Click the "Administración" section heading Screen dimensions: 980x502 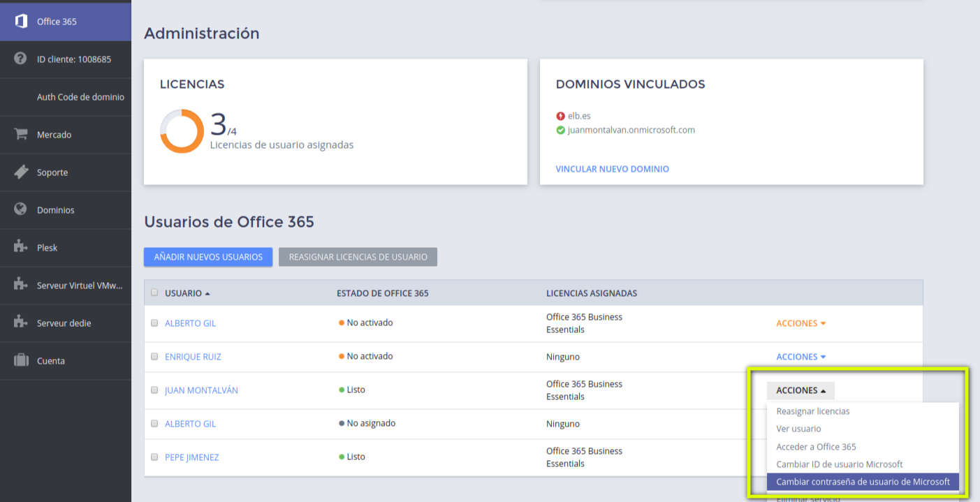[x=202, y=34]
